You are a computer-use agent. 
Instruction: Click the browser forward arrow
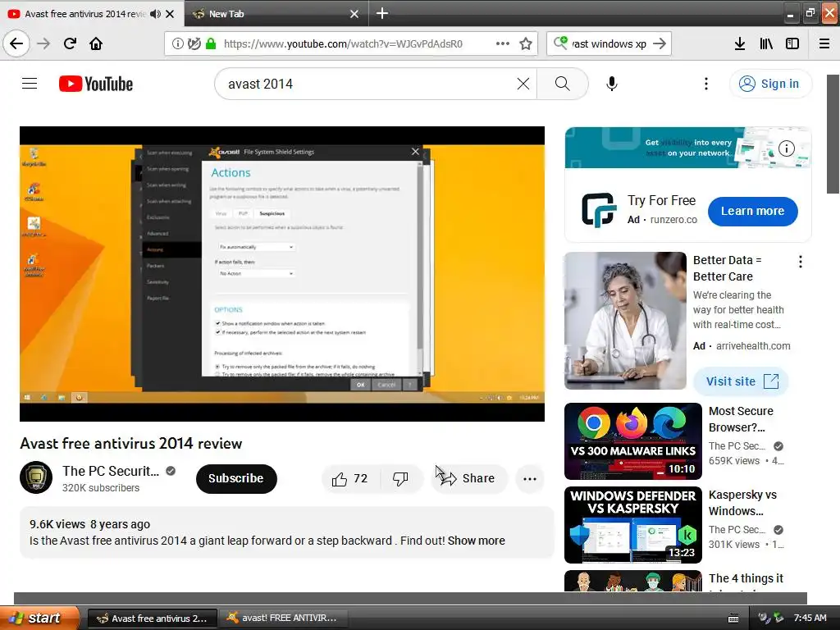(43, 43)
